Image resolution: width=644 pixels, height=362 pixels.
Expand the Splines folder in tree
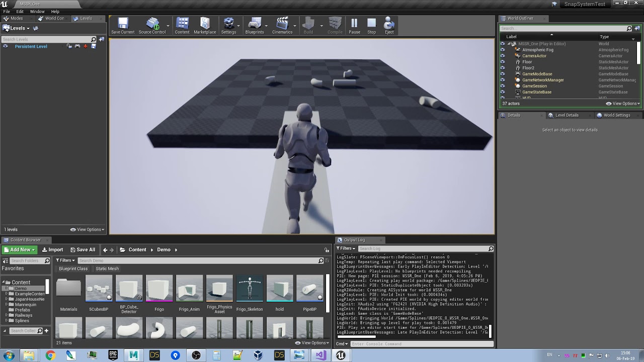pos(7,321)
